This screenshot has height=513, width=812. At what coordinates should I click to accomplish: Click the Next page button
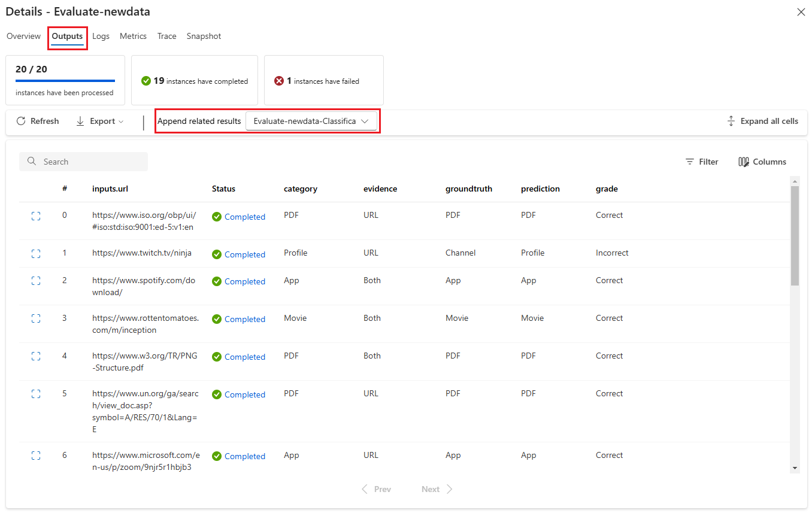tap(437, 489)
